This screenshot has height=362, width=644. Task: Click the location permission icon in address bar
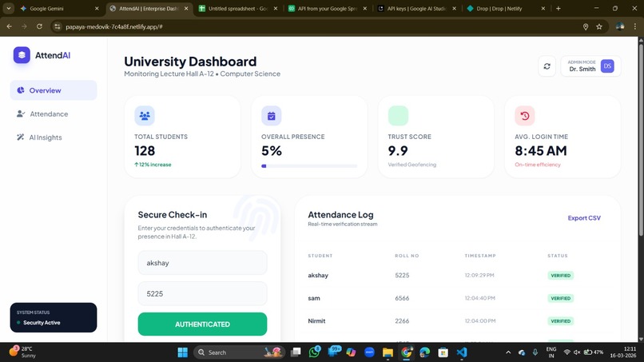point(586,26)
